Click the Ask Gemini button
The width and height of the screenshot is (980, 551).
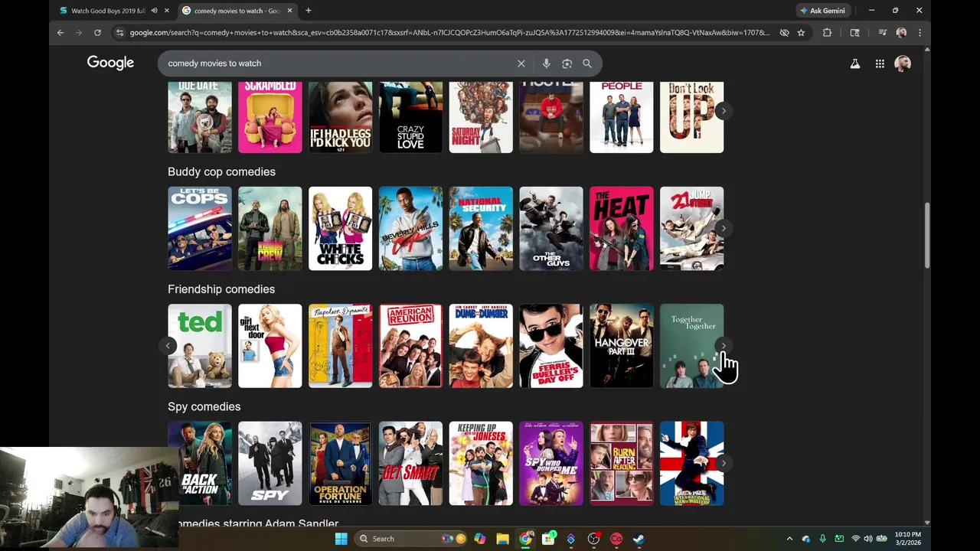[822, 11]
